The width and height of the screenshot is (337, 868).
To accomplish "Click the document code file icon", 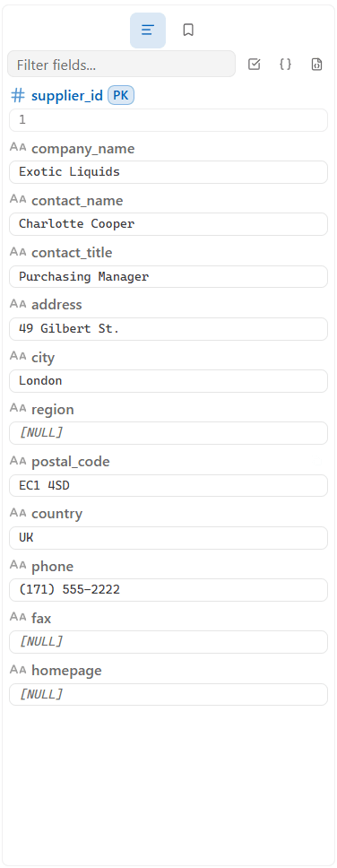I will [316, 65].
